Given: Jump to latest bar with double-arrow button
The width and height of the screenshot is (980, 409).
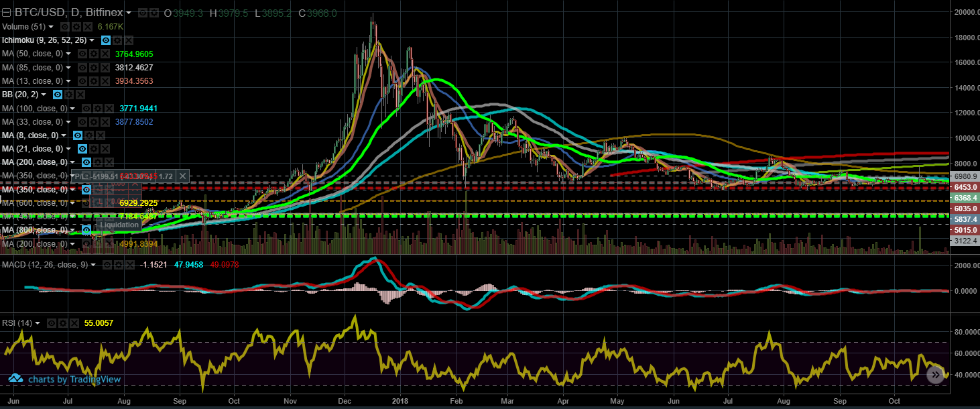Looking at the screenshot, I should point(936,375).
